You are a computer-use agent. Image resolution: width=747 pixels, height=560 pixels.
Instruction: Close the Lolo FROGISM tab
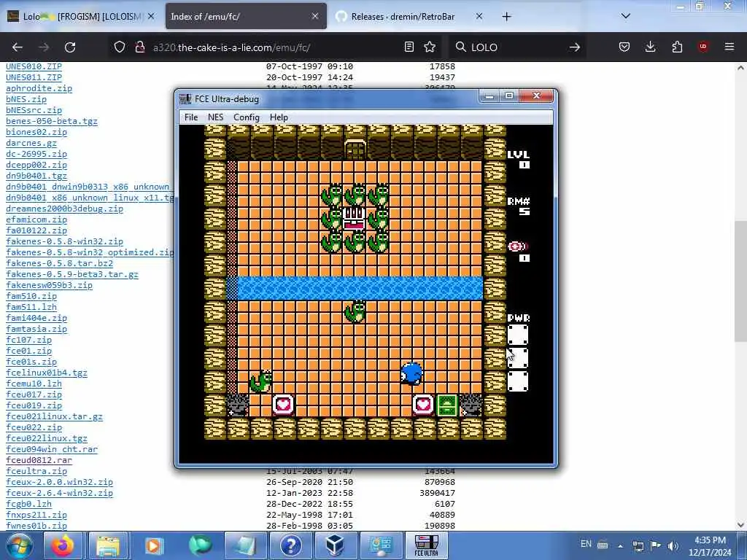coord(151,17)
